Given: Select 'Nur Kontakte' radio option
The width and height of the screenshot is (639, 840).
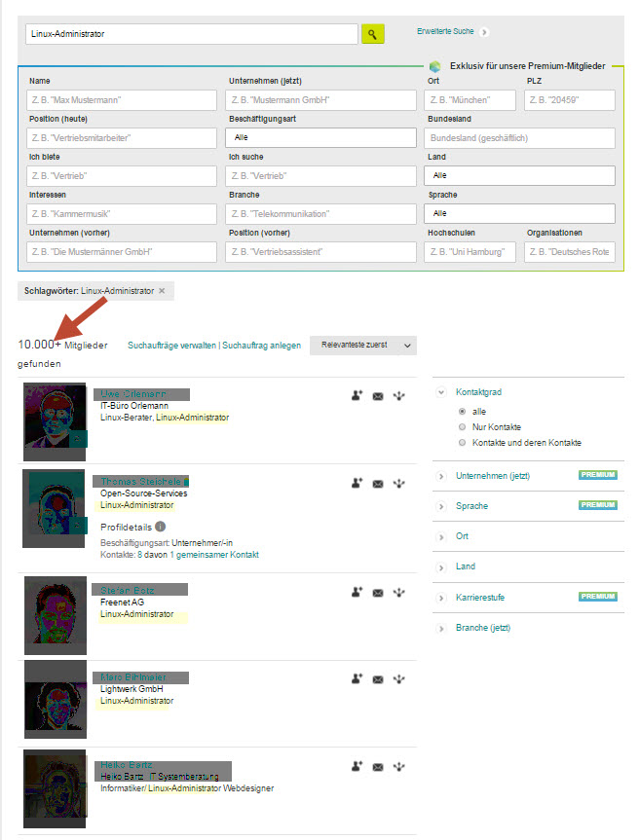Looking at the screenshot, I should [462, 427].
